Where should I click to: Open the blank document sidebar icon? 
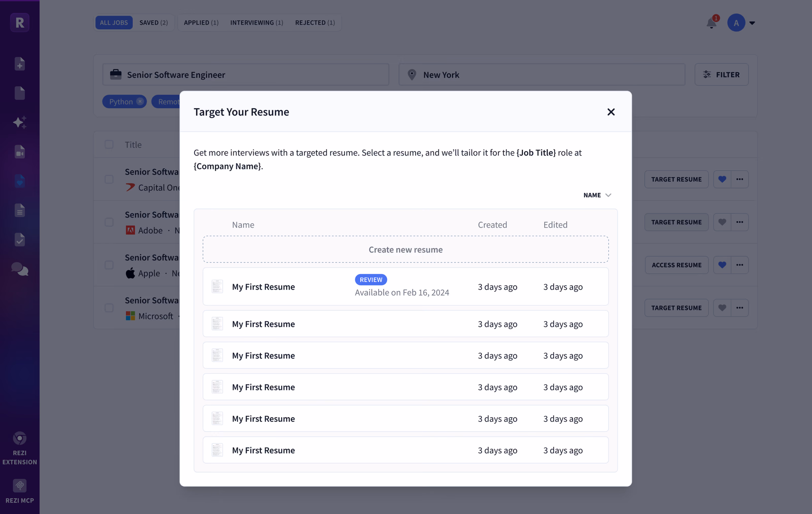point(20,93)
